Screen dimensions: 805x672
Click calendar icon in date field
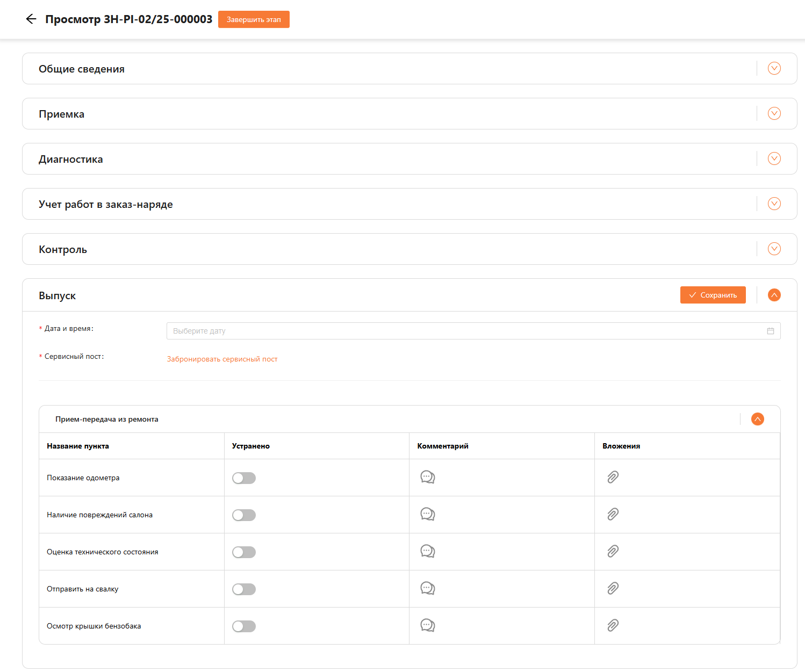pos(770,331)
